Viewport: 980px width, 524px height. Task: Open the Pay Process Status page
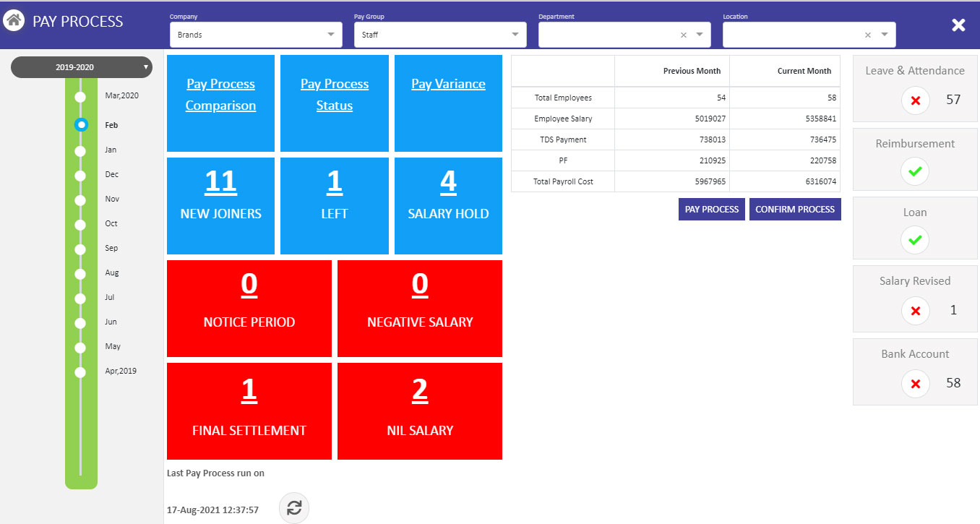334,94
